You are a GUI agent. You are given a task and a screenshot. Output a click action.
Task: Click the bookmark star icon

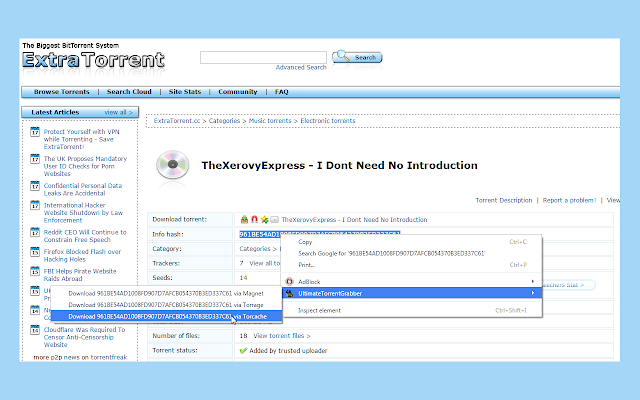[x=264, y=220]
